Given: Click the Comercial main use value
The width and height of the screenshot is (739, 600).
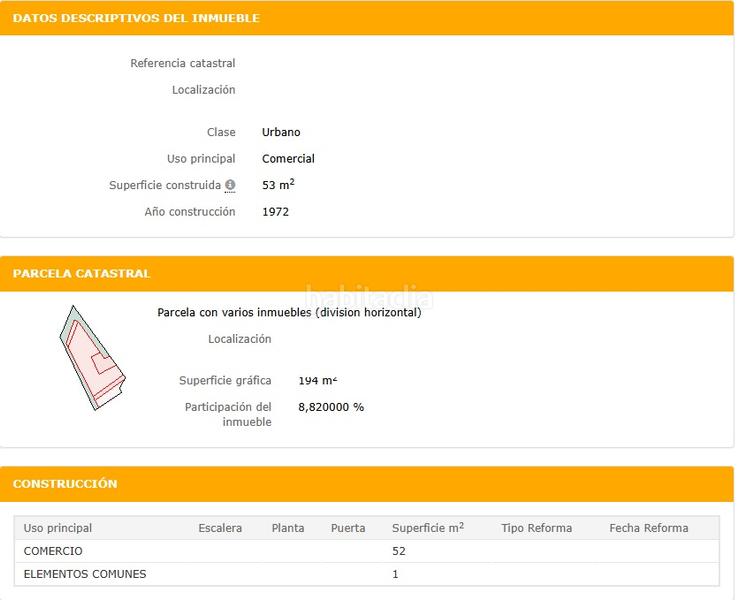Looking at the screenshot, I should click(288, 159).
